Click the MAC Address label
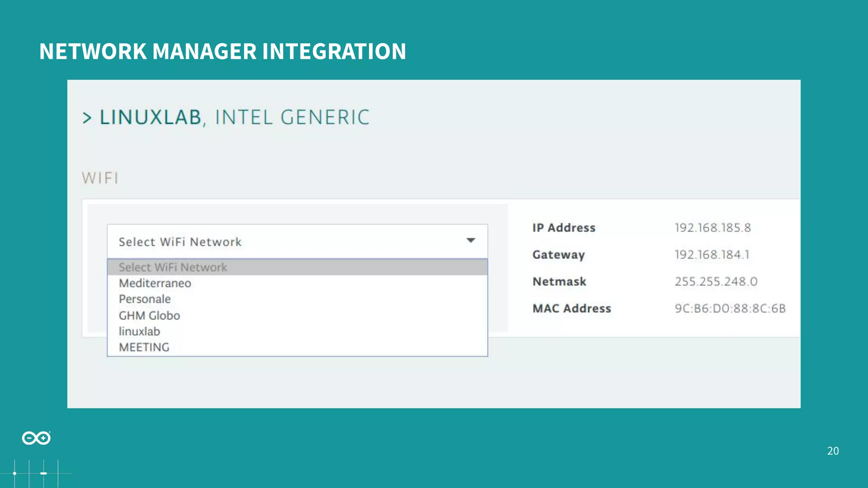 [x=572, y=308]
